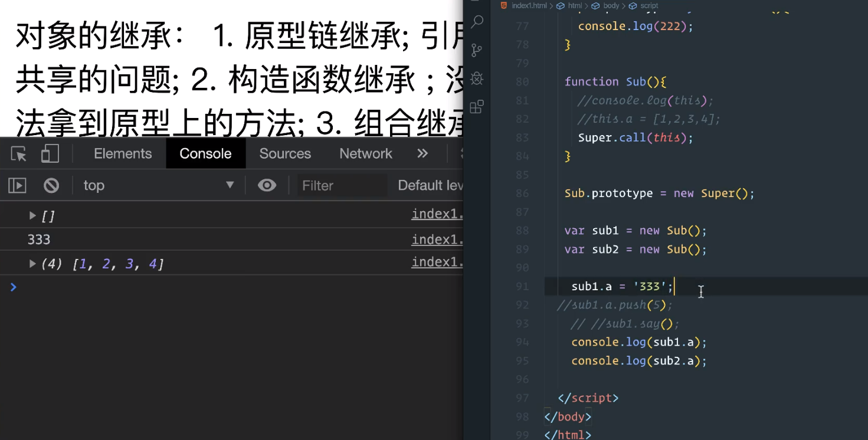Open index1 source link for 333 entry

[437, 239]
